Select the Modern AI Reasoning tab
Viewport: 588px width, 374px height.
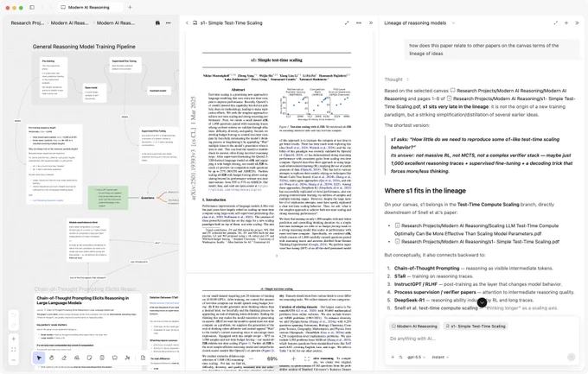(x=89, y=7)
